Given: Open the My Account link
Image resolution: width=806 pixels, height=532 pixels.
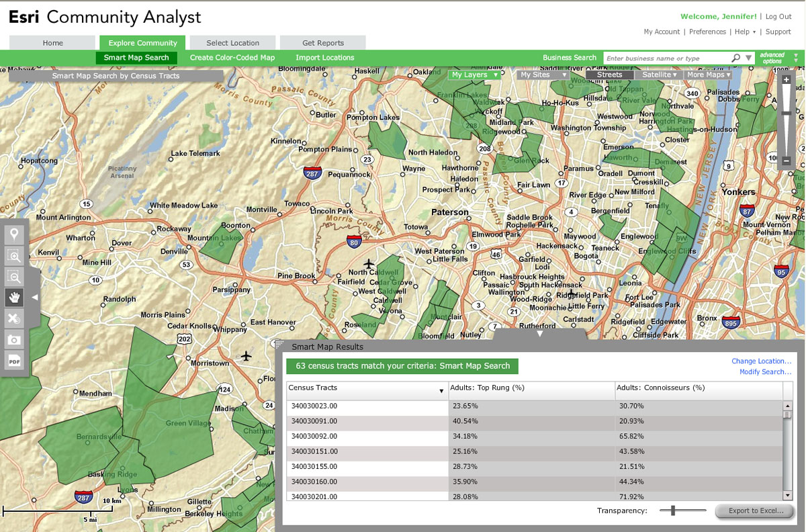Looking at the screenshot, I should pyautogui.click(x=662, y=32).
